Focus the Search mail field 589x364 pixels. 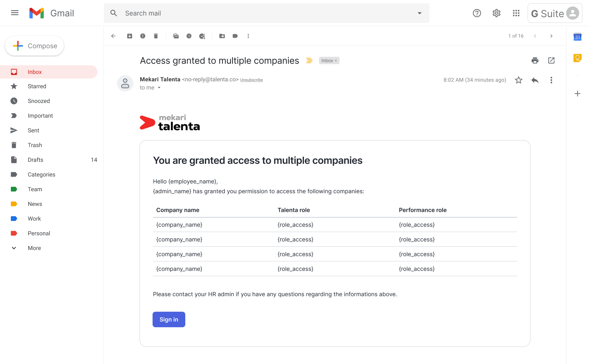[x=265, y=13]
